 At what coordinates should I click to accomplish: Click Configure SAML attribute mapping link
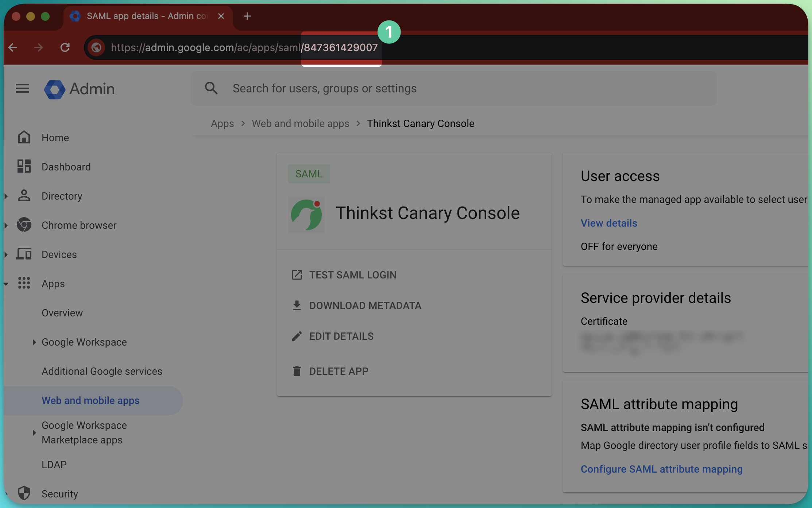(661, 469)
